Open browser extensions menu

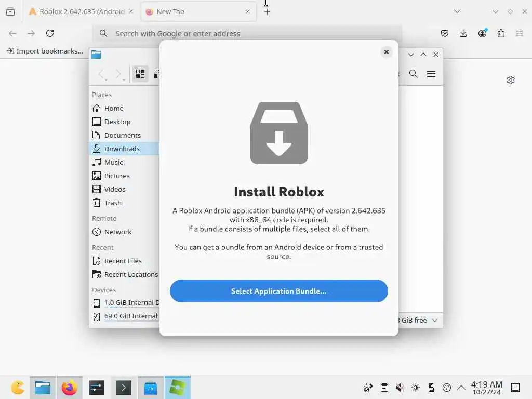click(501, 33)
